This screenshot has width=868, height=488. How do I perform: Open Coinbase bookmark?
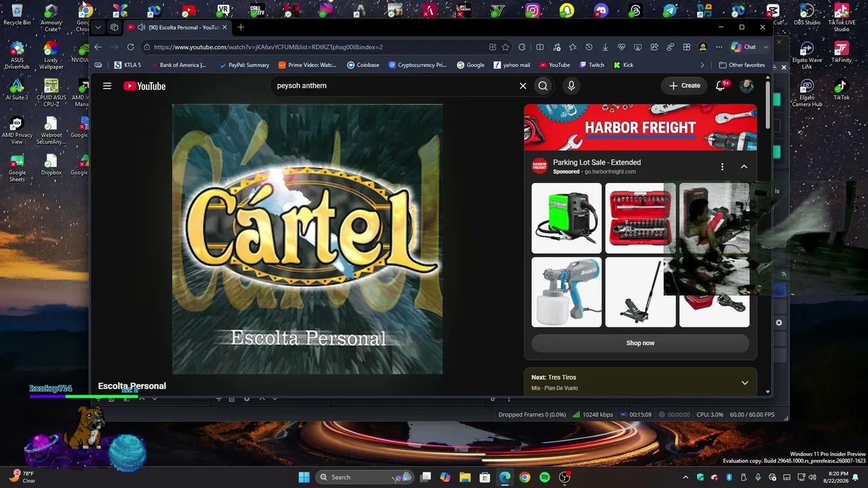coord(363,65)
